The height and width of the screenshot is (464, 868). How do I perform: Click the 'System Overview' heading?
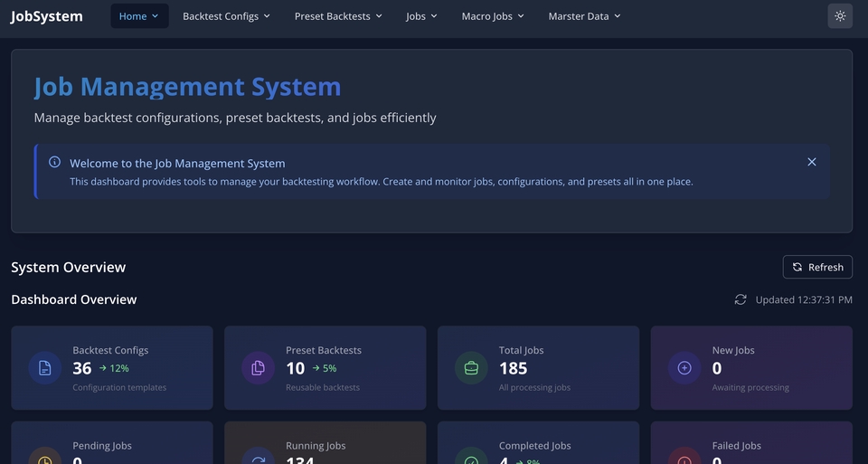tap(69, 267)
